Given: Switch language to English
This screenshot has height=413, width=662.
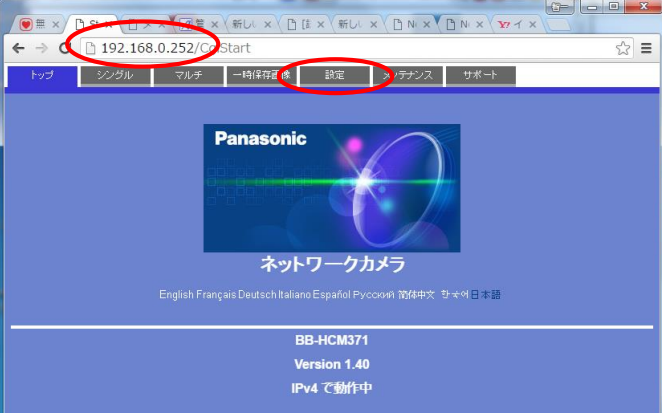Looking at the screenshot, I should (x=175, y=295).
